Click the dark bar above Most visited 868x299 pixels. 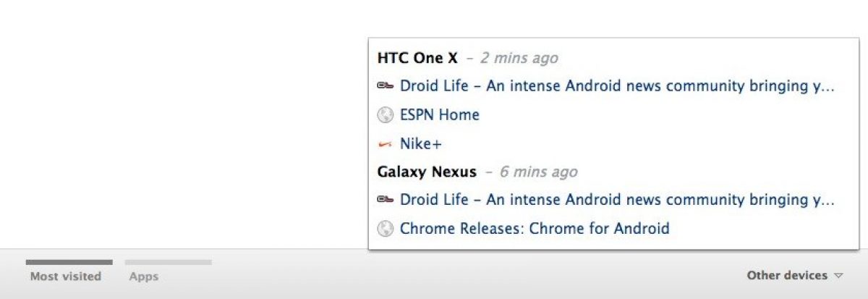pyautogui.click(x=69, y=262)
